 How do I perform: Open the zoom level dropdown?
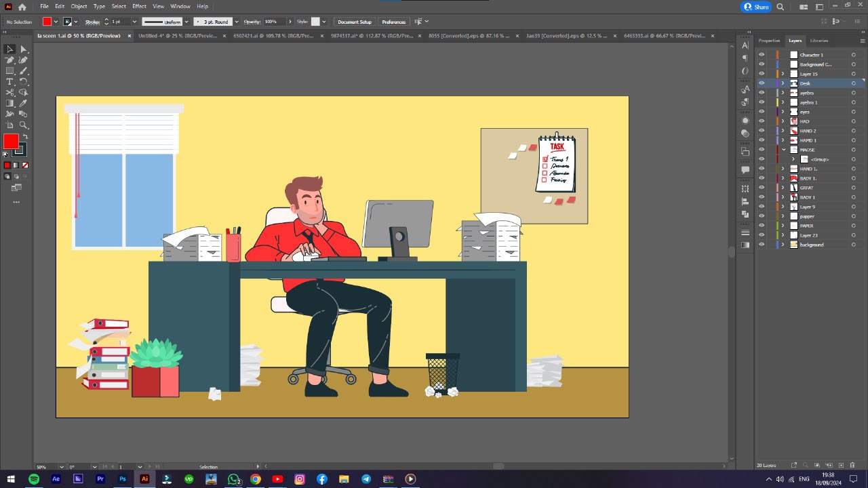pyautogui.click(x=62, y=466)
